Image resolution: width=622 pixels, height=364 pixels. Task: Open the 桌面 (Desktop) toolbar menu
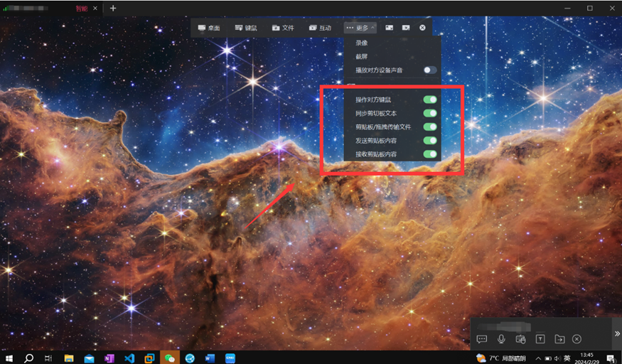coord(209,28)
